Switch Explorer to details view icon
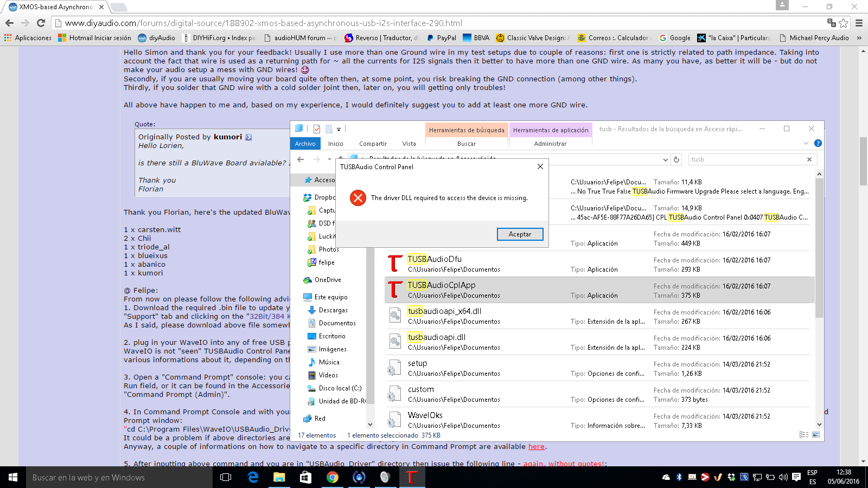868x488 pixels. 804,435
